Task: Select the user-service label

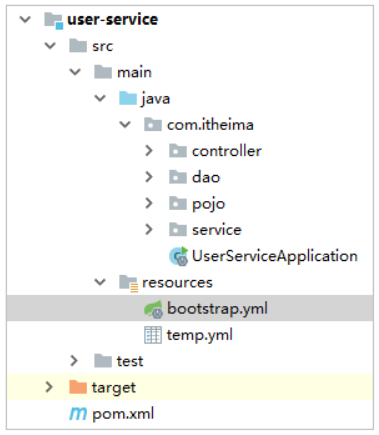Action: [113, 20]
